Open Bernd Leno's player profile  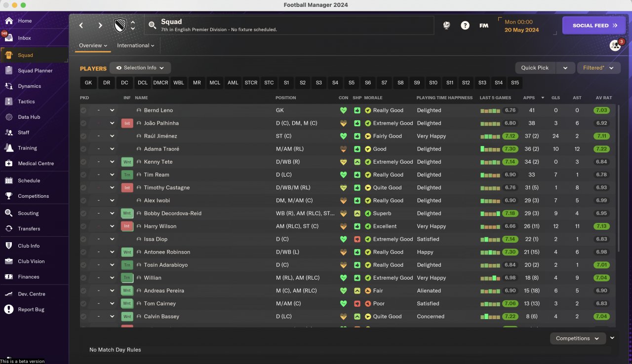pos(158,110)
